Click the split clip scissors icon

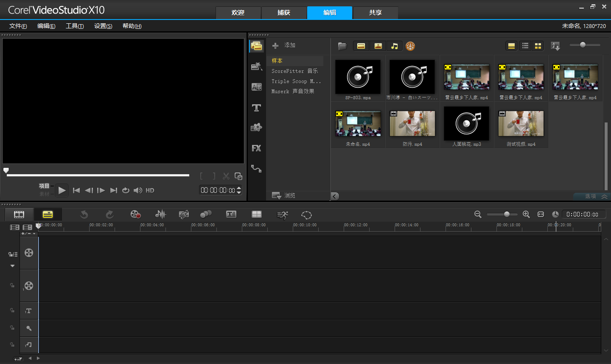pos(226,176)
